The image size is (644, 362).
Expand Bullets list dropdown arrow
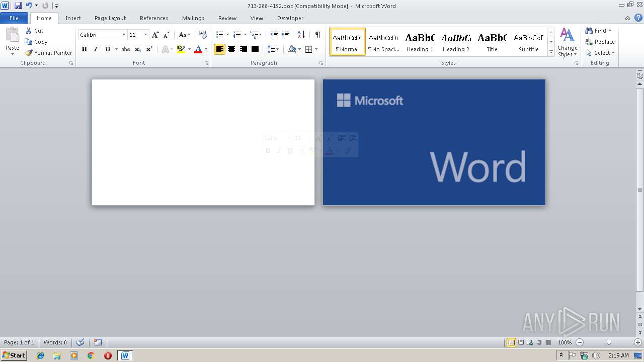tap(227, 35)
